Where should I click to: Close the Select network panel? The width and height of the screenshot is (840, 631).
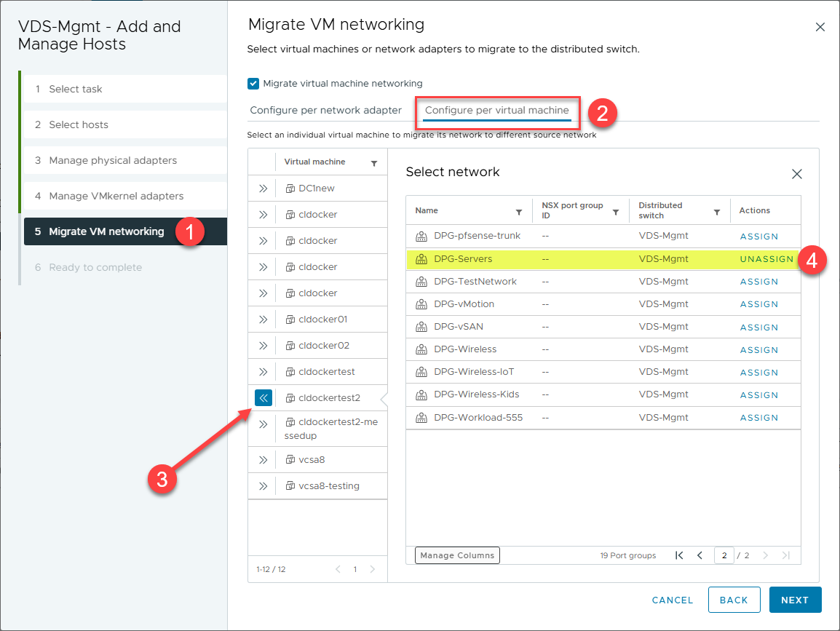[797, 174]
